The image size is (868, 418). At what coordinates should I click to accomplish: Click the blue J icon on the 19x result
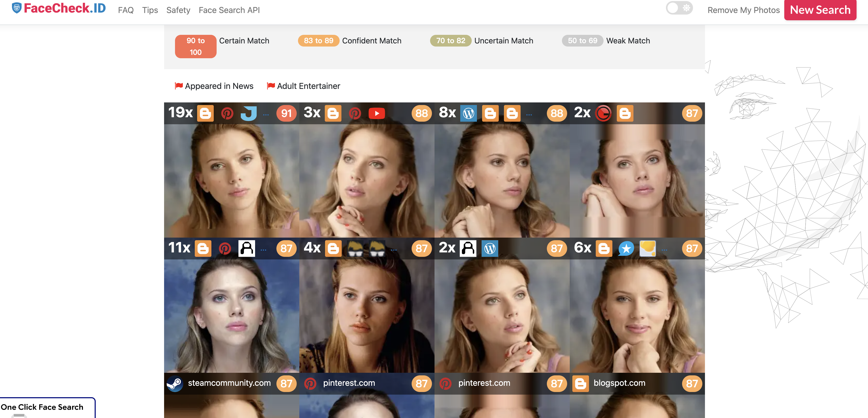click(249, 114)
